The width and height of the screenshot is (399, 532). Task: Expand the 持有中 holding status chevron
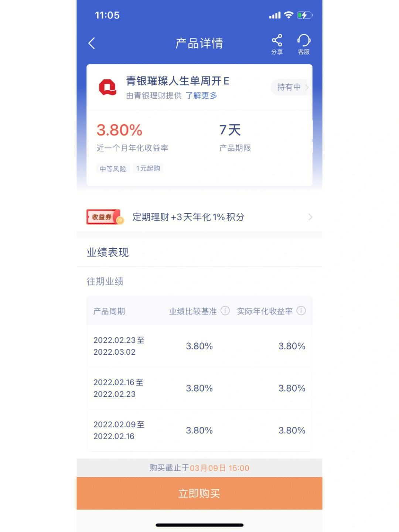click(307, 87)
